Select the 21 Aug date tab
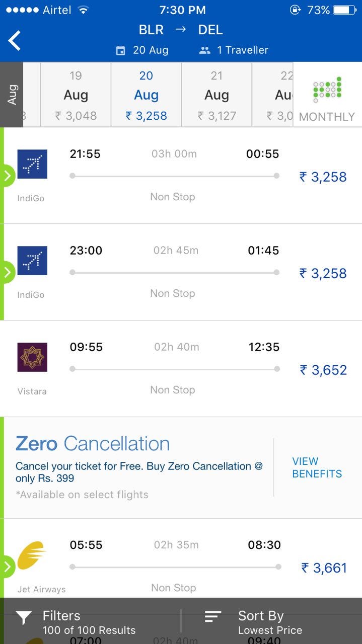The width and height of the screenshot is (362, 644). 216,95
